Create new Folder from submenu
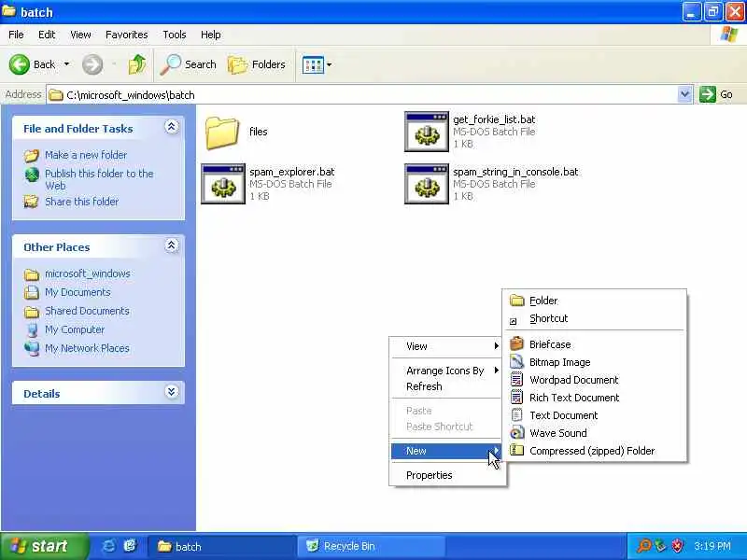 point(595,301)
